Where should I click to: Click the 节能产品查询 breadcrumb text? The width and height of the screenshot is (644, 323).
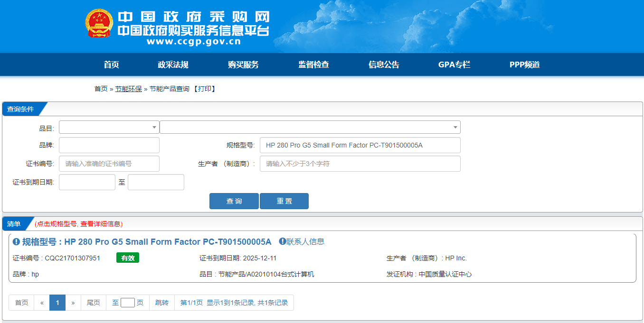pos(170,89)
